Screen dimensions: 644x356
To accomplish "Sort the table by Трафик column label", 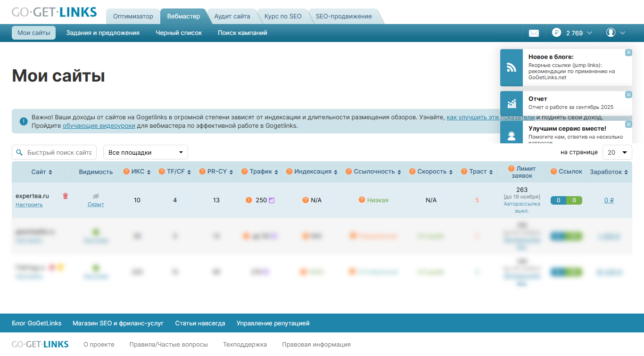I will click(261, 172).
